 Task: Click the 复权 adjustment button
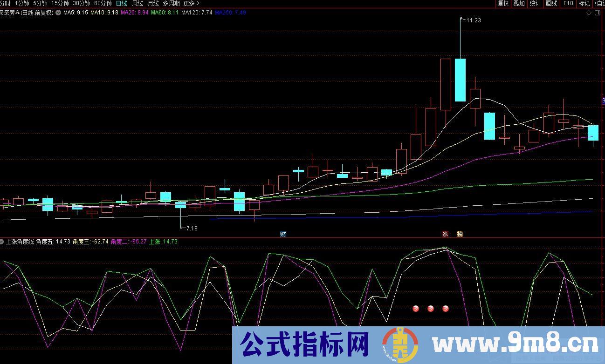(503, 3)
